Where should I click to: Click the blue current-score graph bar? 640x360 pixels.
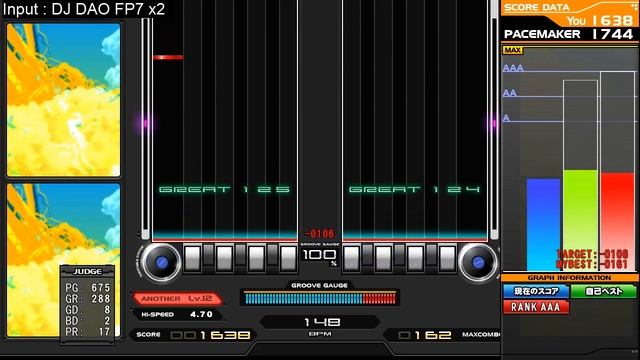click(543, 224)
